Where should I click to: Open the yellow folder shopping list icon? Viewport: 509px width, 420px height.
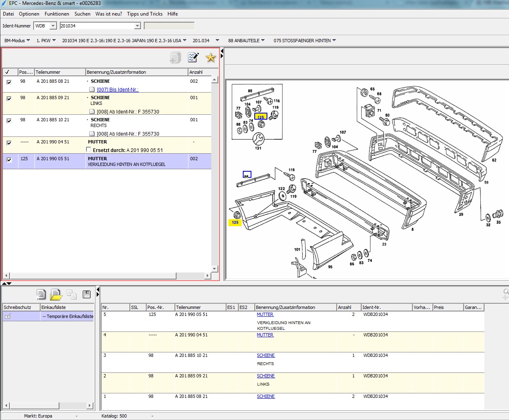pos(56,295)
